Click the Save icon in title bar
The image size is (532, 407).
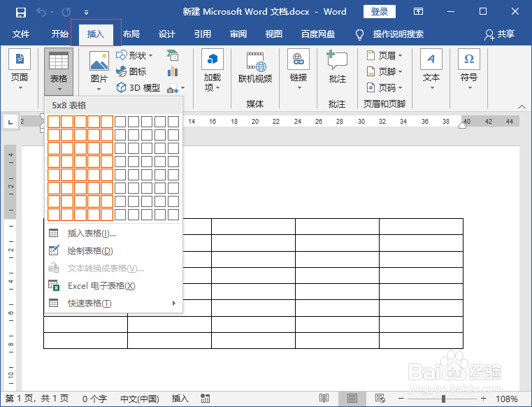[21, 13]
